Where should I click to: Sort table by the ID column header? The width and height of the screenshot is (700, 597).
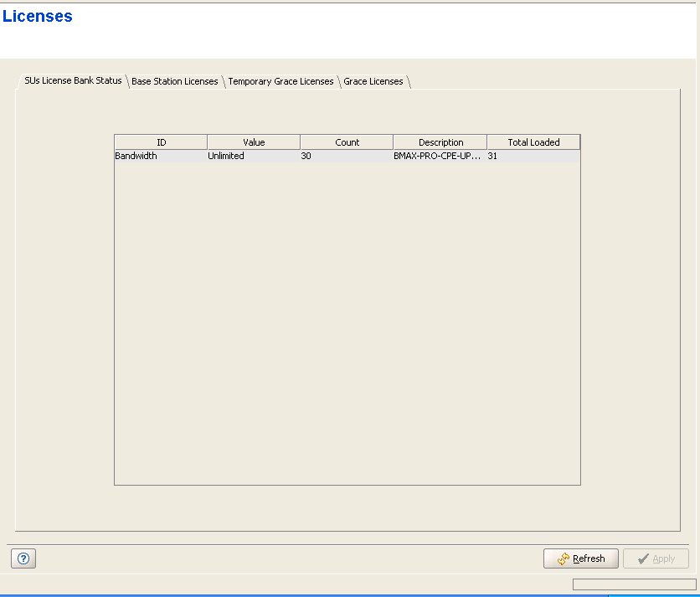tap(161, 142)
